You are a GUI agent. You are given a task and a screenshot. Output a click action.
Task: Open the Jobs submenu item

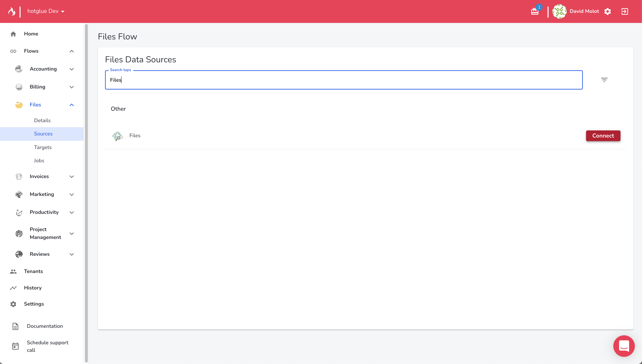click(39, 161)
